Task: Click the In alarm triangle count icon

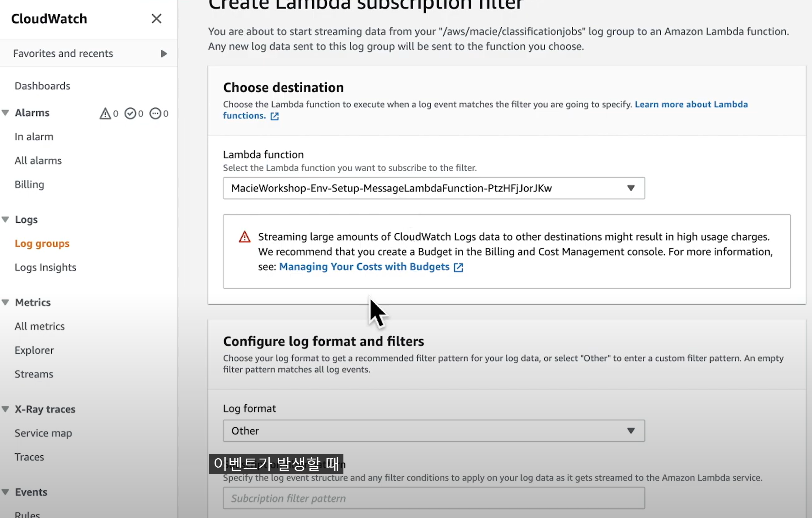Action: click(x=105, y=113)
